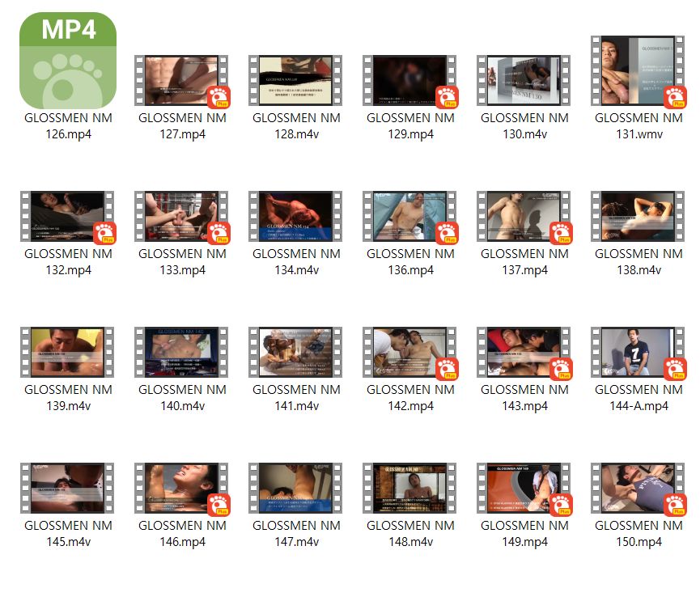This screenshot has width=700, height=601.
Task: Select the name text "GLOSSMEN NM 133.mp4"
Action: [x=183, y=262]
